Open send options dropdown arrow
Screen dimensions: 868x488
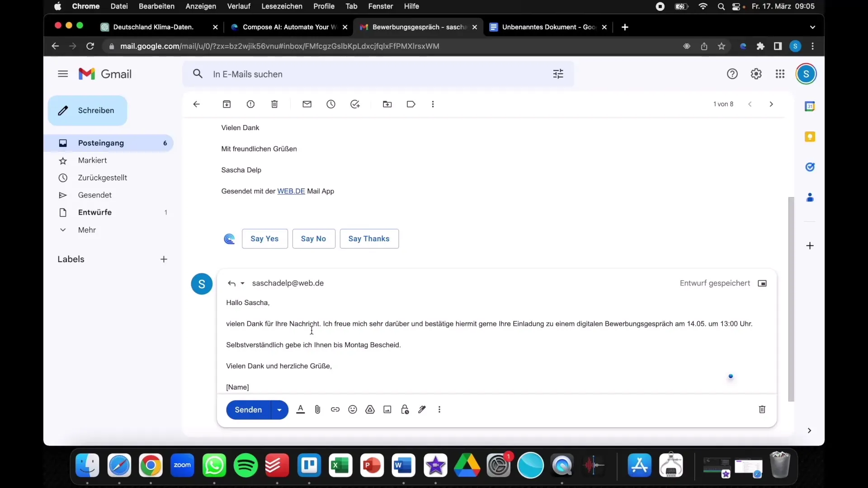pyautogui.click(x=279, y=410)
